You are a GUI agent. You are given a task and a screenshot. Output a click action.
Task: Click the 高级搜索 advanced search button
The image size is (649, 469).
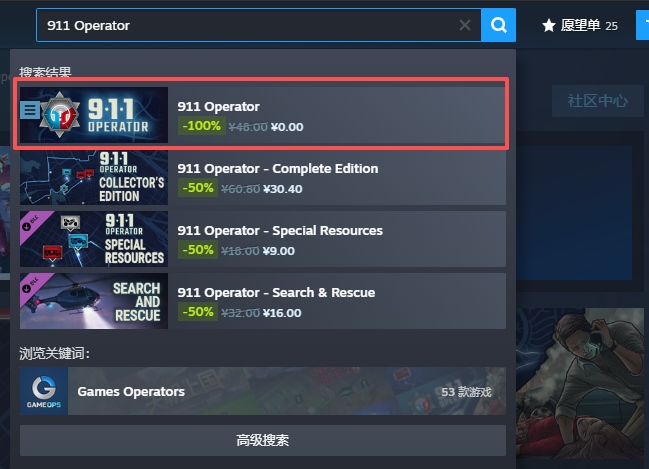pyautogui.click(x=262, y=440)
